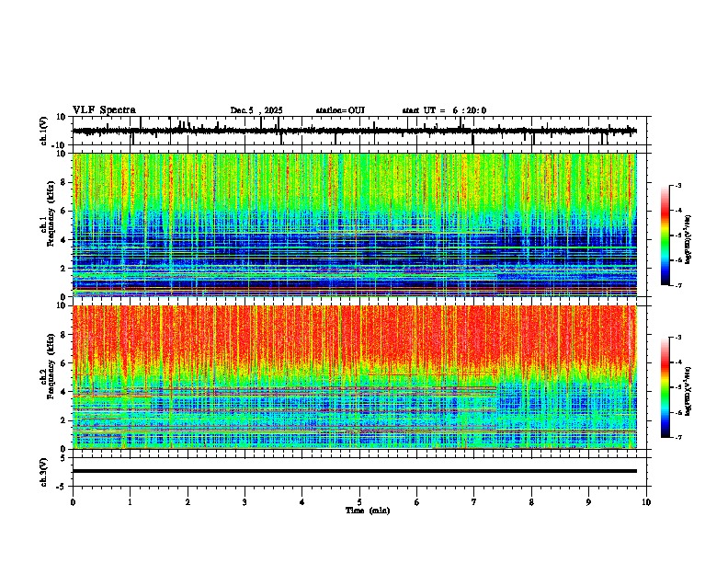Click the "2" kHz tick on ch.2 spectrogram axis
728x563 pixels.
[64, 420]
